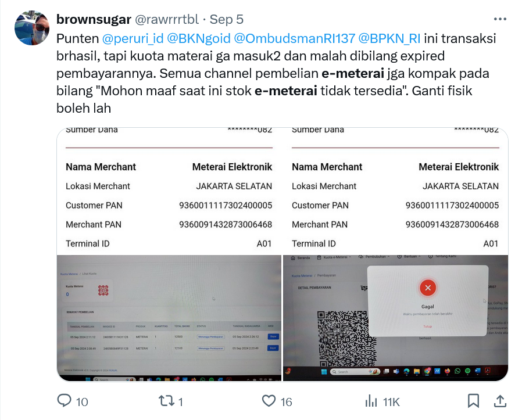
Task: Open top-left receipt image with Nama Merchant
Action: tap(169, 191)
